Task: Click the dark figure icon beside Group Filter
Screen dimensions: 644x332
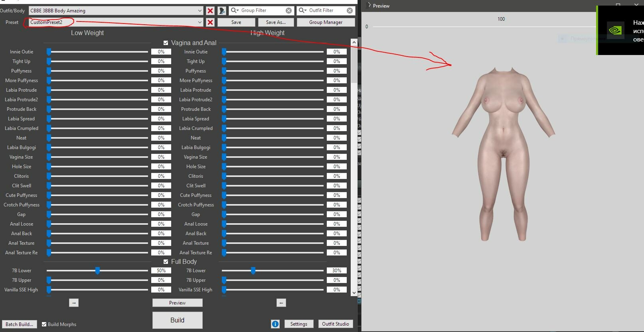Action: point(222,11)
